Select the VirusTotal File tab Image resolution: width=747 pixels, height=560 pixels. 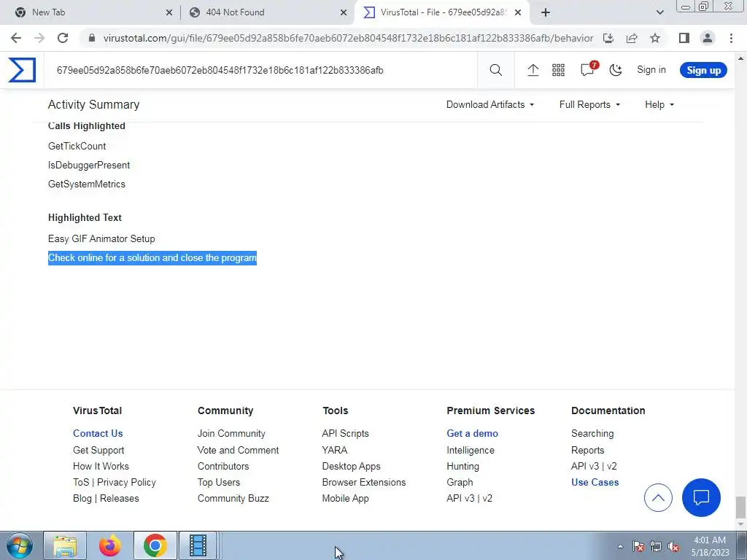click(x=443, y=12)
